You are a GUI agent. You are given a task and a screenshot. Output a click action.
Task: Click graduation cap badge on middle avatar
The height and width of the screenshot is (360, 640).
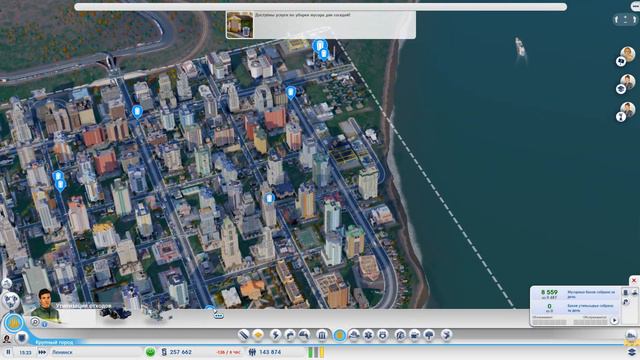pyautogui.click(x=621, y=89)
